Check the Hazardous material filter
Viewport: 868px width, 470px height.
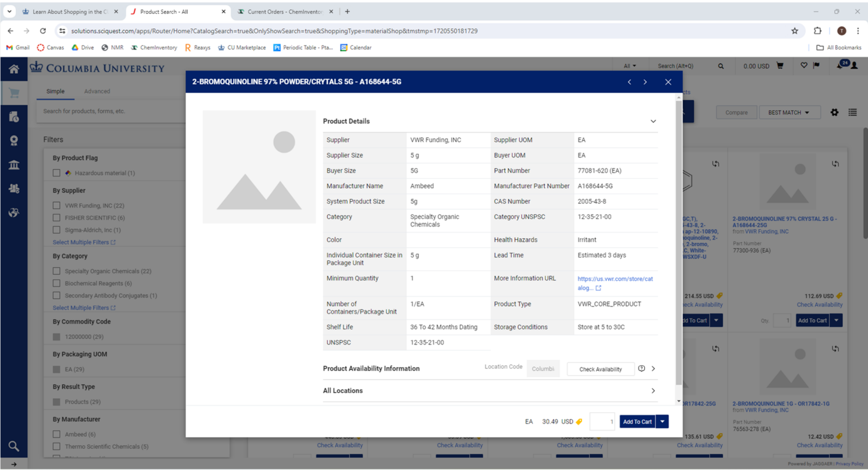(57, 173)
